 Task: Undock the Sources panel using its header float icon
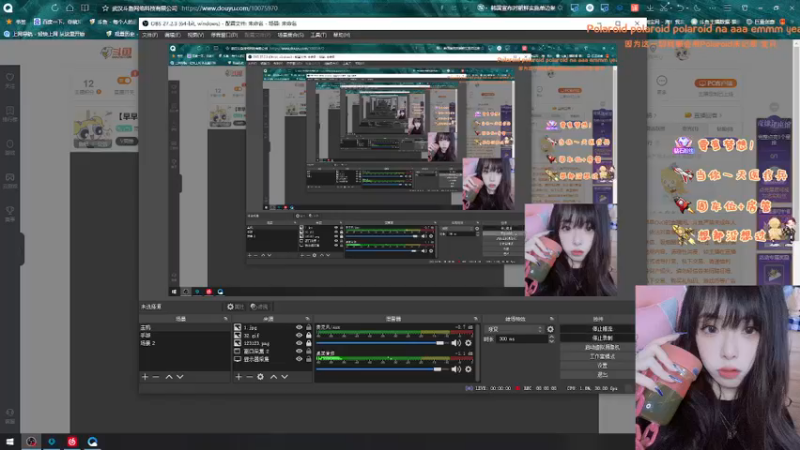pos(307,319)
